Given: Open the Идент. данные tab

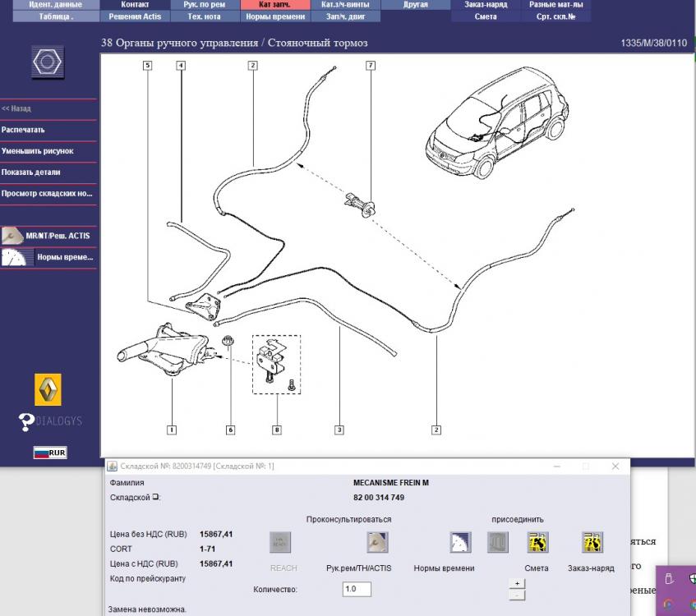Looking at the screenshot, I should tap(56, 4).
